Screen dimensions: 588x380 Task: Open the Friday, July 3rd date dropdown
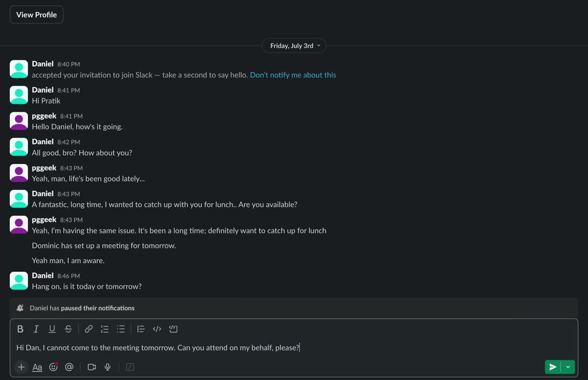pyautogui.click(x=294, y=45)
